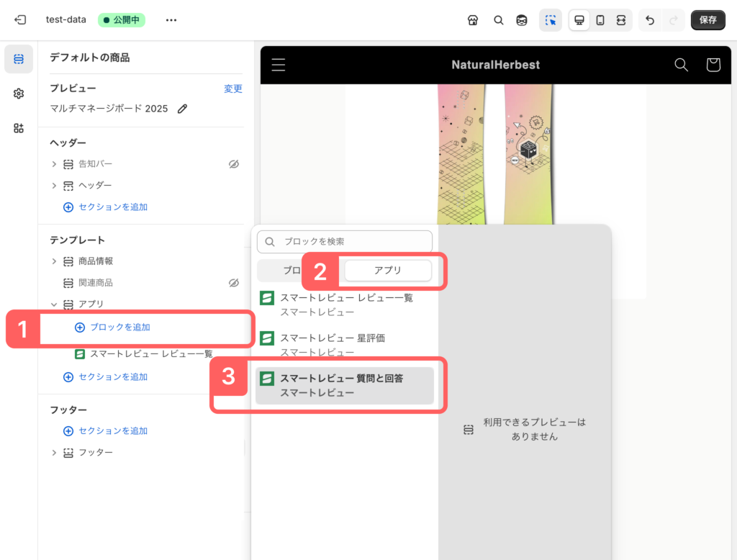Open theme settings gear in sidebar
The width and height of the screenshot is (737, 560).
(19, 94)
